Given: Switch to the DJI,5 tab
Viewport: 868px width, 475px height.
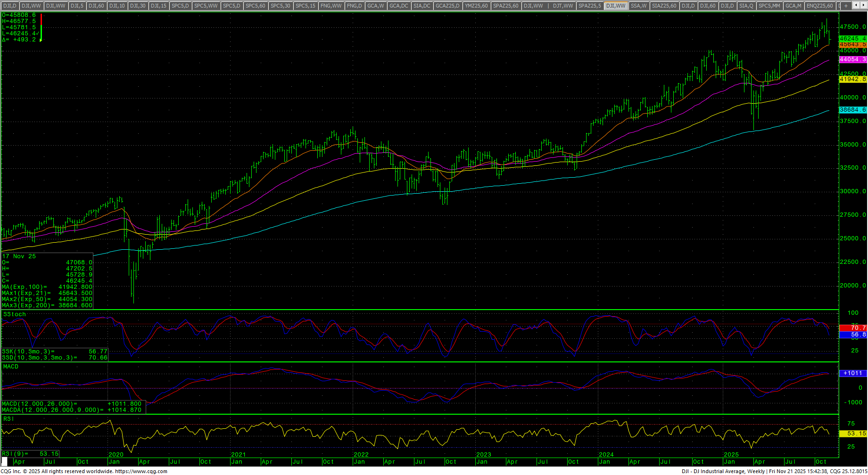Looking at the screenshot, I should point(76,6).
